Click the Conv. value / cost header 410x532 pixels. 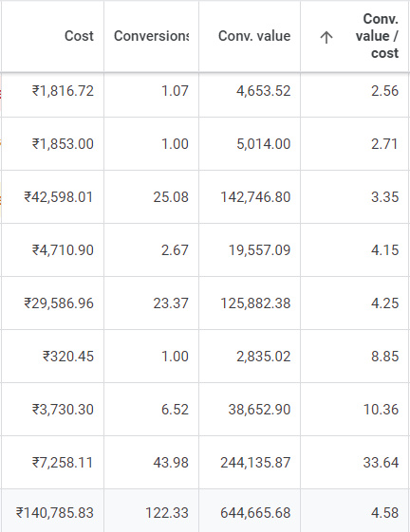(x=377, y=36)
